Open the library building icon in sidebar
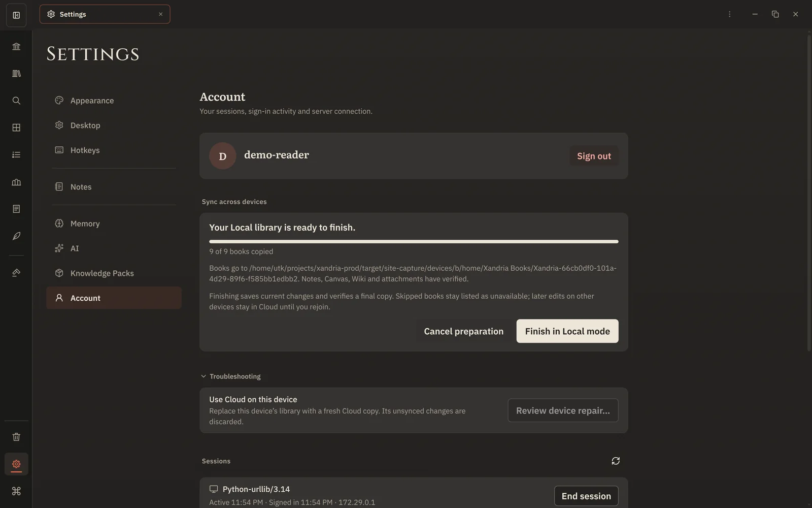This screenshot has width=812, height=508. click(16, 47)
